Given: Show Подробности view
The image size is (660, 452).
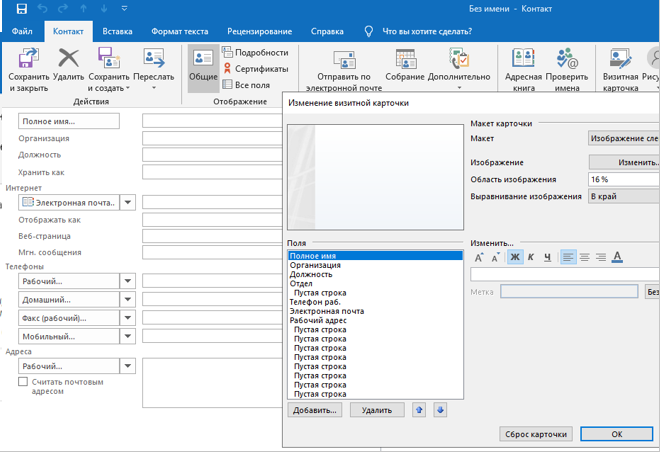Looking at the screenshot, I should point(255,53).
